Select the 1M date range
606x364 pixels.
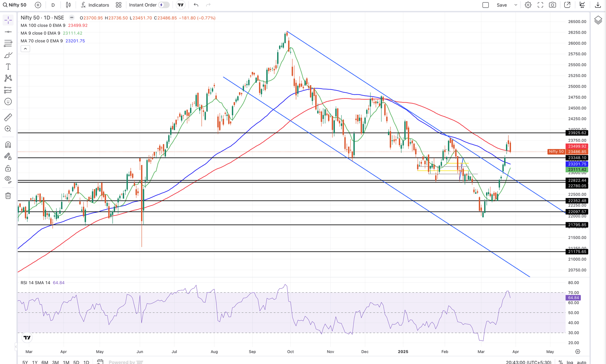(x=66, y=362)
